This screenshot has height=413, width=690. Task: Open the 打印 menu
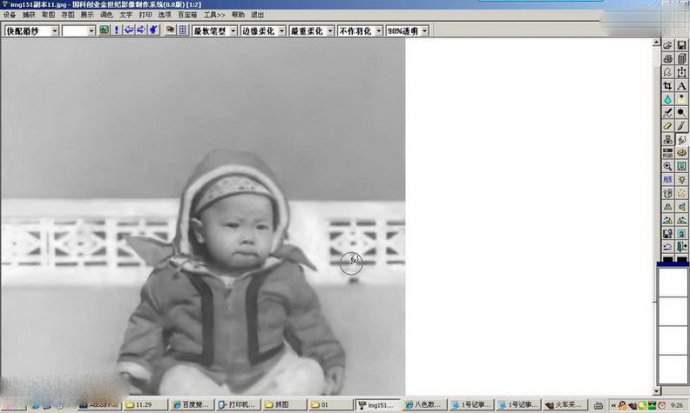pyautogui.click(x=146, y=15)
